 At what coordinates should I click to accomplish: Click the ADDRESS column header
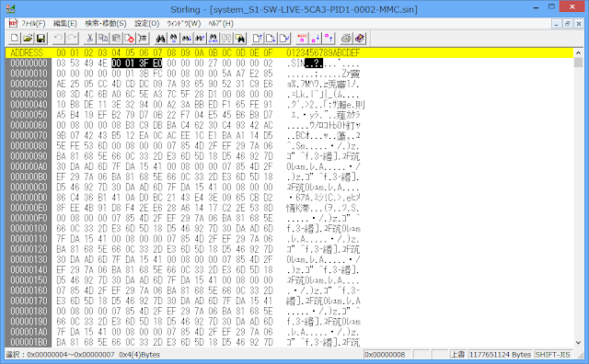point(27,53)
